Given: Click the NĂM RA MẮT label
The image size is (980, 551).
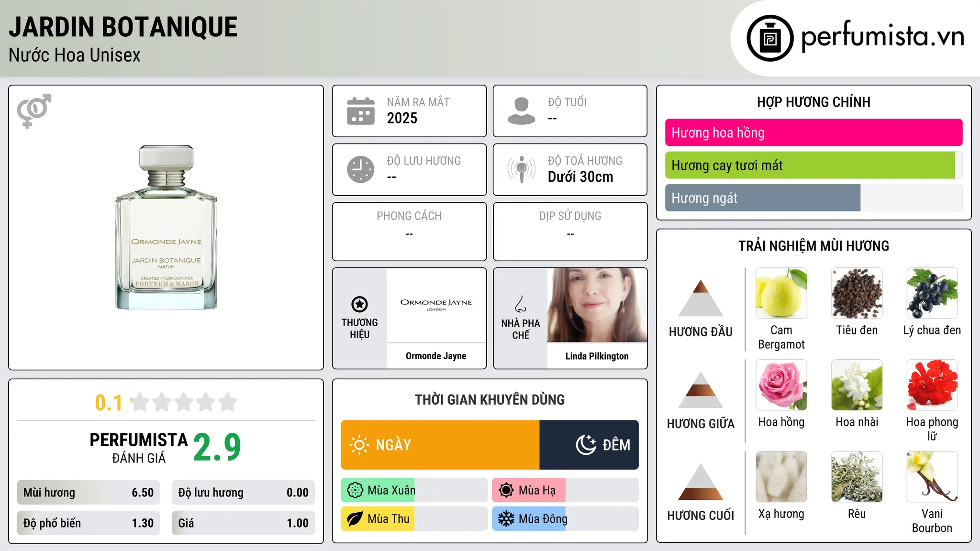Looking at the screenshot, I should click(418, 102).
